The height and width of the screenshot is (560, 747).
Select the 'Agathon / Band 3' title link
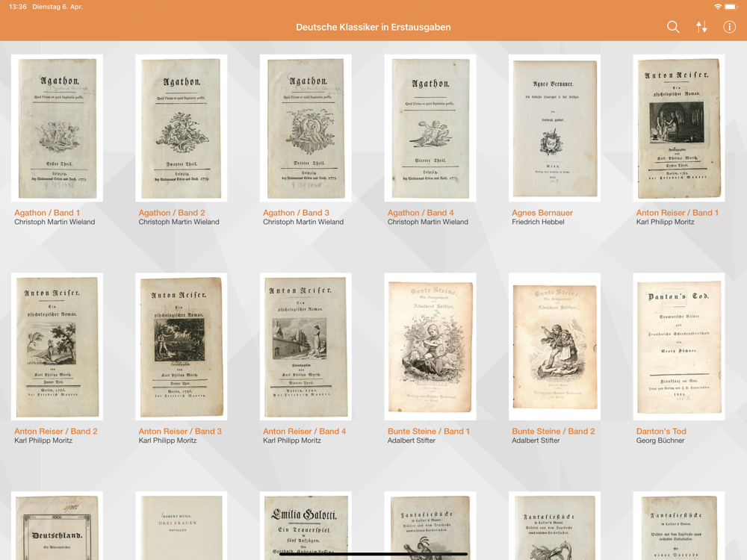296,213
